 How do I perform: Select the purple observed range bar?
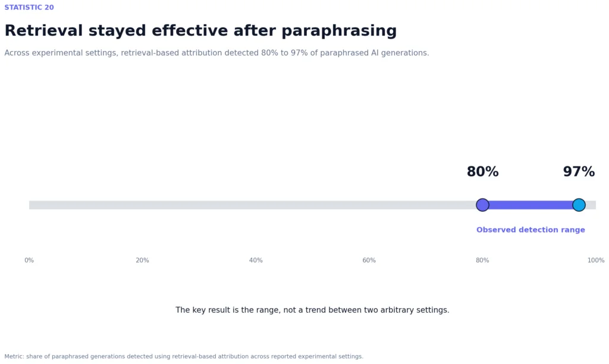pos(530,205)
